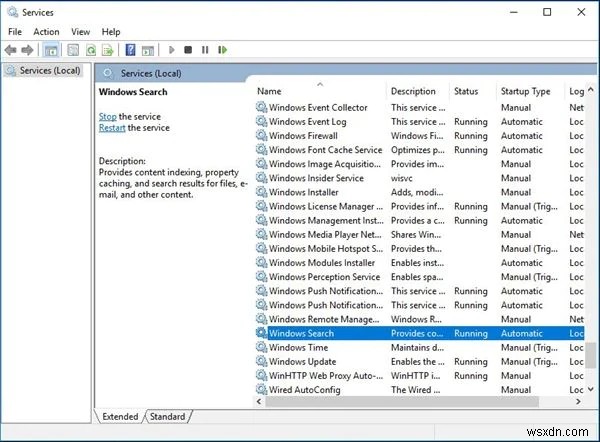This screenshot has height=442, width=600.
Task: Select Windows Management Inst... service
Action: (x=420, y=220)
